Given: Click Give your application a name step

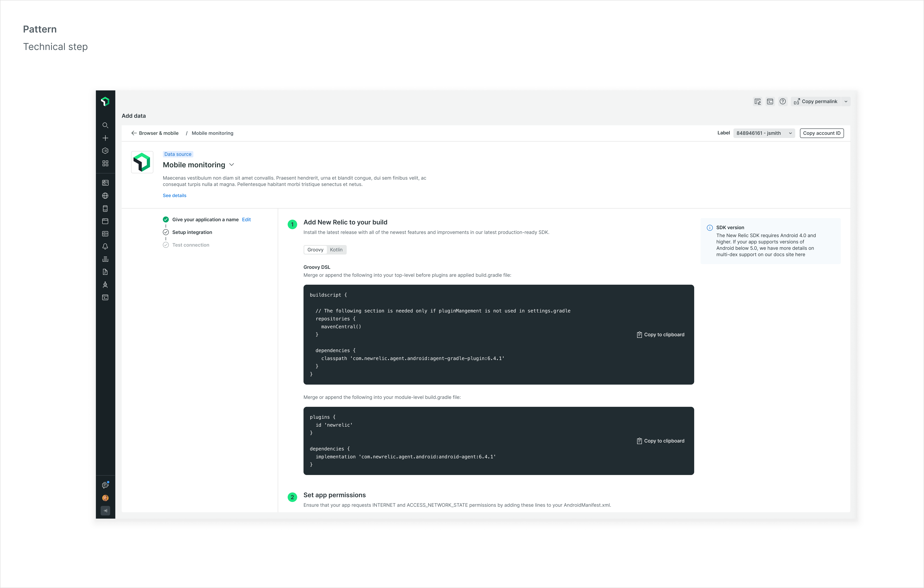Looking at the screenshot, I should pos(201,220).
